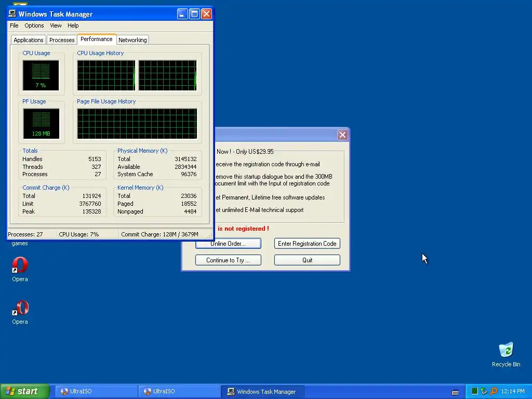Click status bar text Processes: 27

coord(25,234)
